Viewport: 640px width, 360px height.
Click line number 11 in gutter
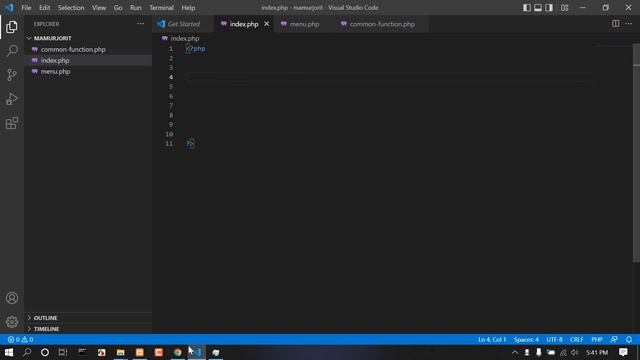coord(169,144)
